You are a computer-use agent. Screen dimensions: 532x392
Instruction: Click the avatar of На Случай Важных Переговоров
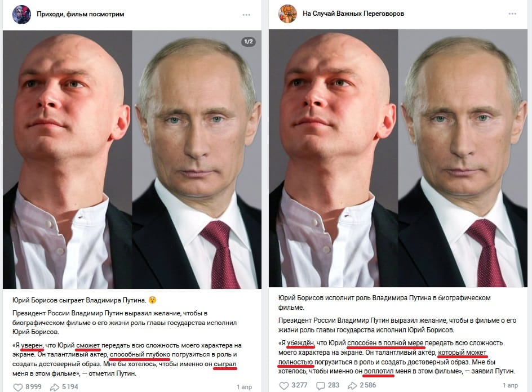pos(287,14)
